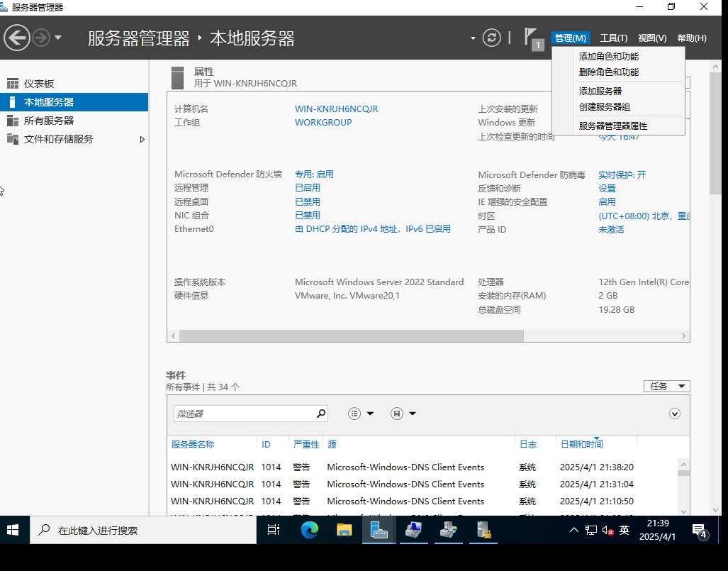The height and width of the screenshot is (571, 728).
Task: Open the list criteria options icon
Action: pos(354,414)
